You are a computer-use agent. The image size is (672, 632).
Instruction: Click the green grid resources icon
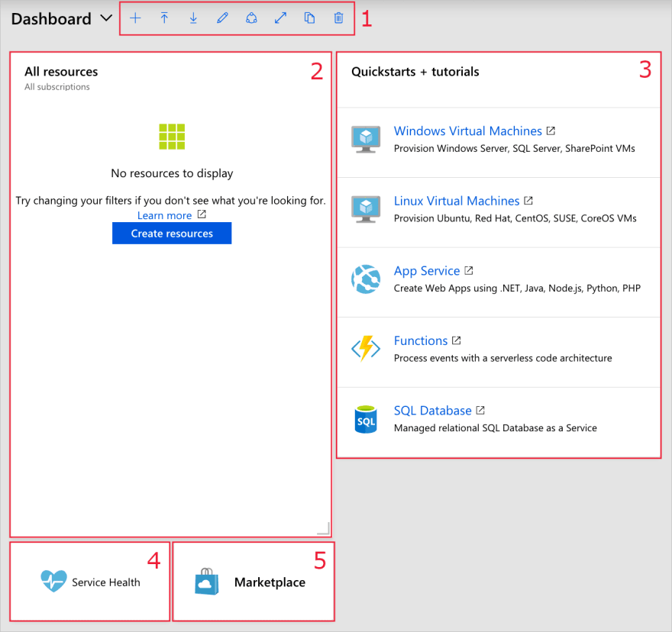point(172,137)
